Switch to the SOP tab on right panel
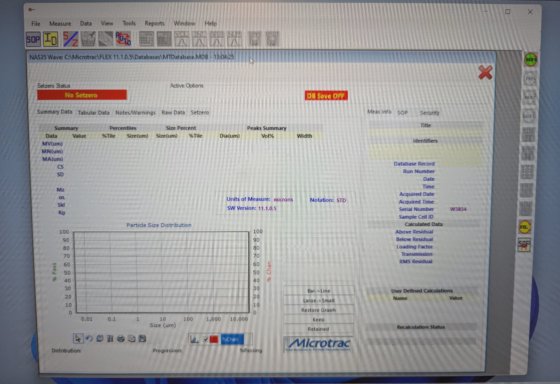560x384 pixels. tap(402, 113)
